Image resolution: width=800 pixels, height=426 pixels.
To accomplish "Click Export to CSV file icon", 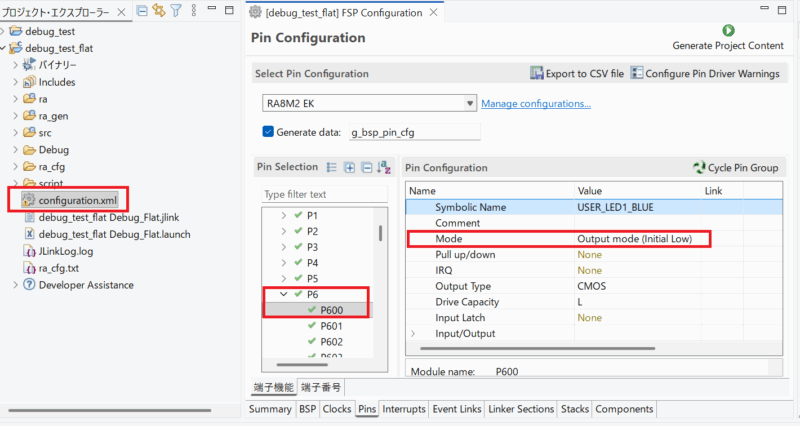I will 537,73.
